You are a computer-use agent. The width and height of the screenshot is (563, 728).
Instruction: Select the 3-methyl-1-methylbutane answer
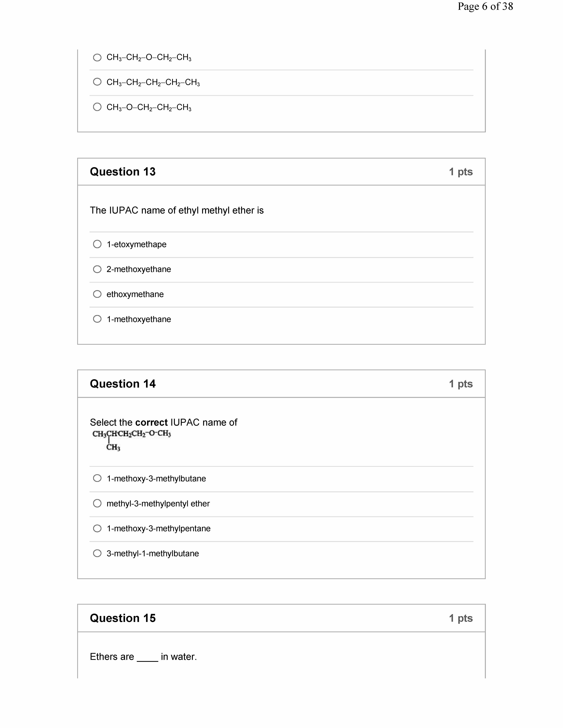pos(97,553)
